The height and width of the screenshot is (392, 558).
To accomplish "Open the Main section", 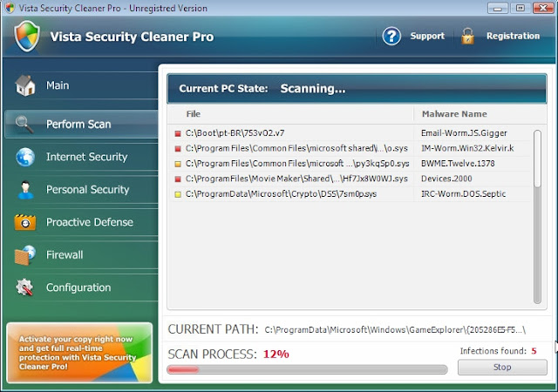I will [x=81, y=85].
